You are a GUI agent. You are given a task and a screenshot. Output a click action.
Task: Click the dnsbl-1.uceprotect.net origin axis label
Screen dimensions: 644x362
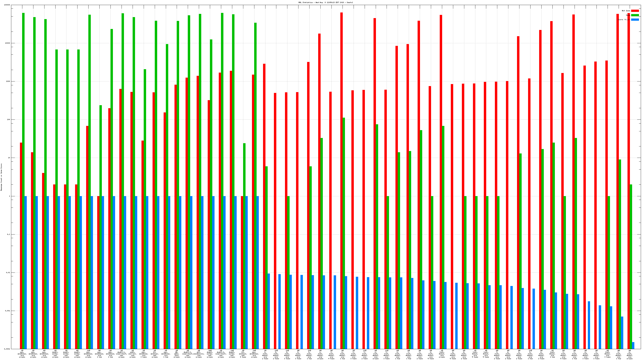click(122, 354)
